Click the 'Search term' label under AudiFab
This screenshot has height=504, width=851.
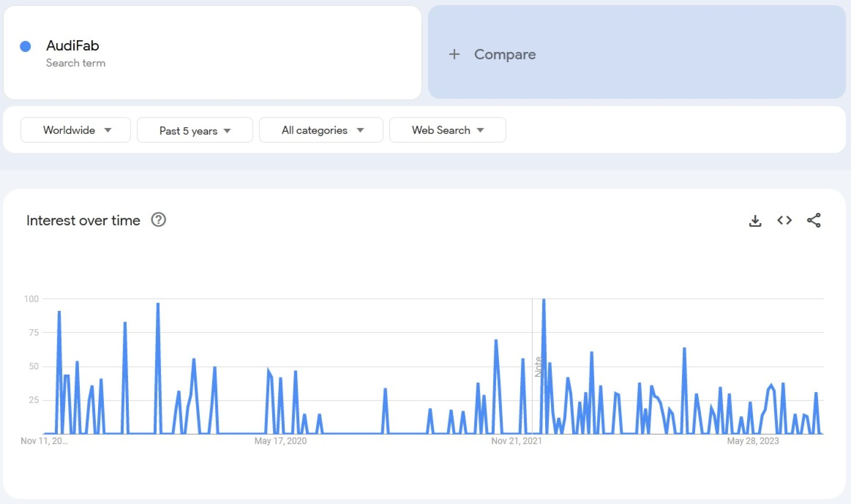76,63
